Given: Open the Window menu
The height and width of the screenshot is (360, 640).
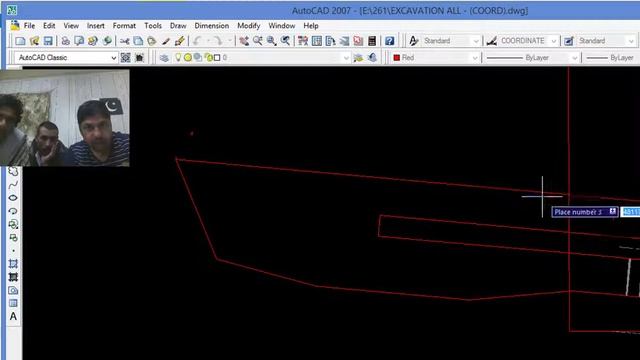Looking at the screenshot, I should [x=282, y=26].
